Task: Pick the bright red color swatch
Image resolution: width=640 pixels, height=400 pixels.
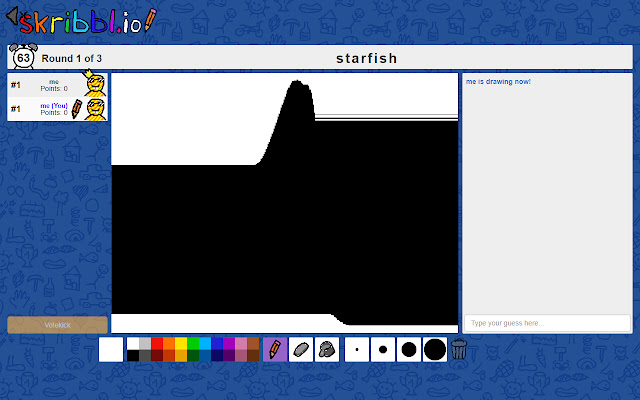Action: coord(157,343)
